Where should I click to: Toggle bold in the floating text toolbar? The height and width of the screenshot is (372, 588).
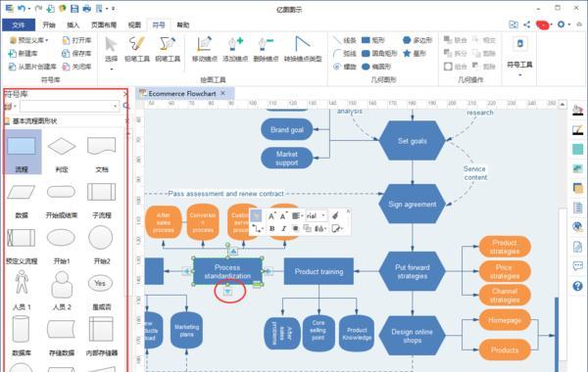point(272,228)
